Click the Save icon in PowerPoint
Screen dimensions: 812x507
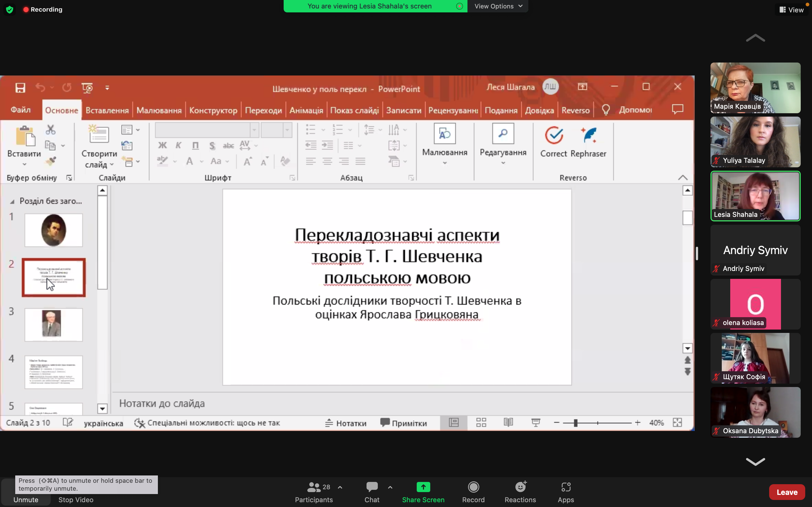point(21,88)
